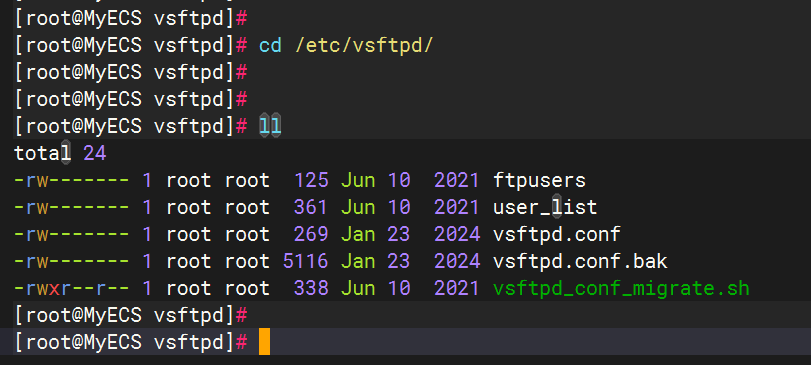
Task: Click the orange cursor block on last prompt
Action: [x=264, y=342]
